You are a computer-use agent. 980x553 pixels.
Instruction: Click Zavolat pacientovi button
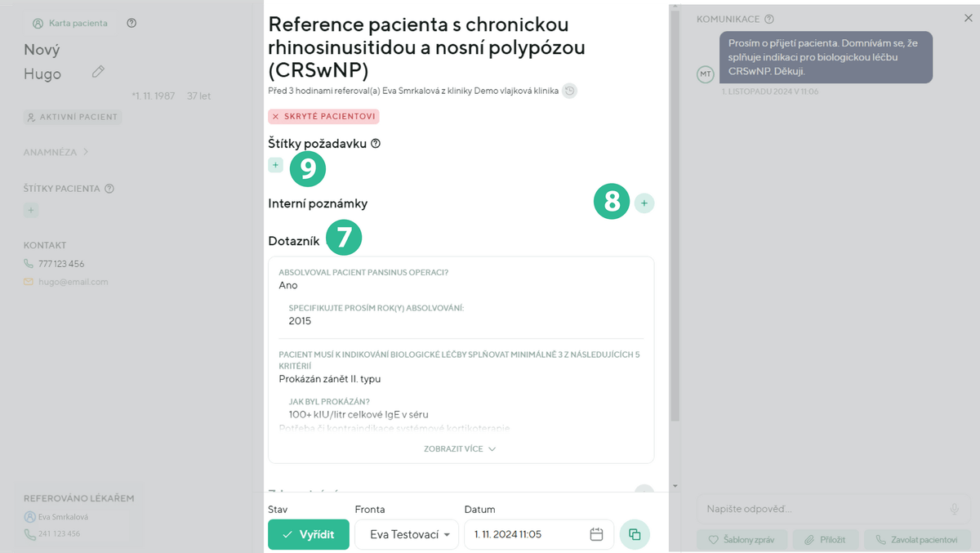(x=917, y=540)
